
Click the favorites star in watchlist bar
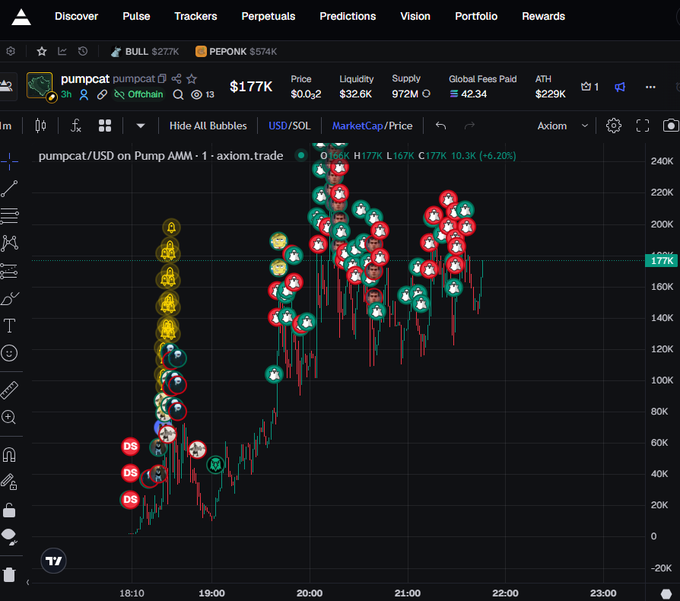[42, 52]
